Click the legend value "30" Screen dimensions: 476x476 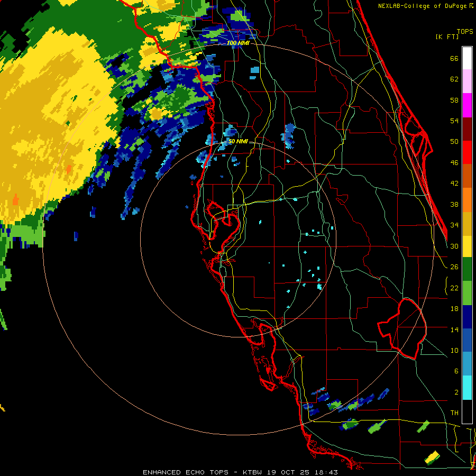(x=454, y=246)
